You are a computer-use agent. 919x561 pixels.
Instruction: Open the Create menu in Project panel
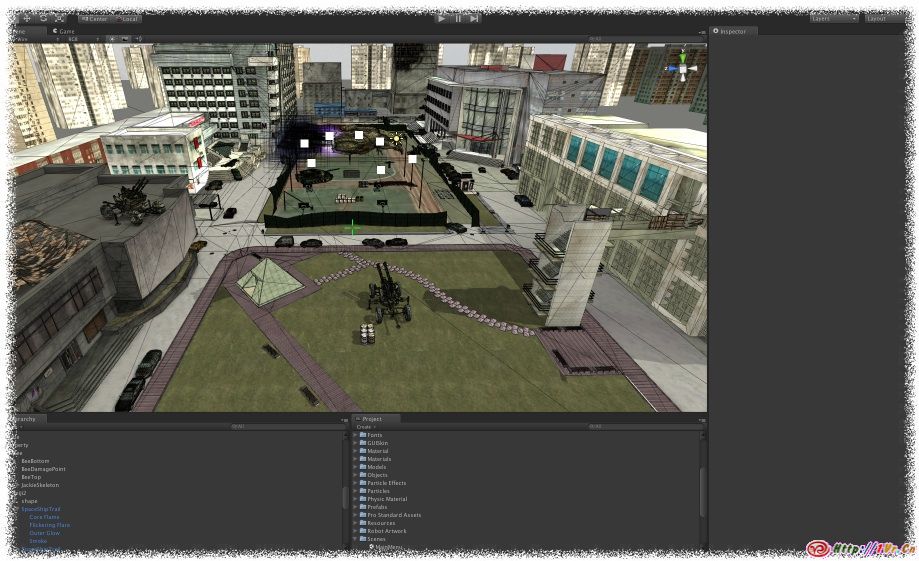tap(365, 427)
